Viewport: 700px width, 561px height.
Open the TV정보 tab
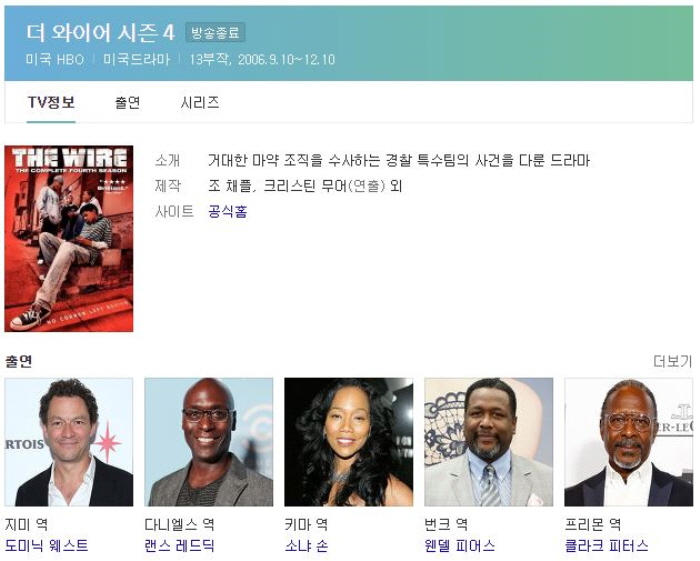[51, 103]
